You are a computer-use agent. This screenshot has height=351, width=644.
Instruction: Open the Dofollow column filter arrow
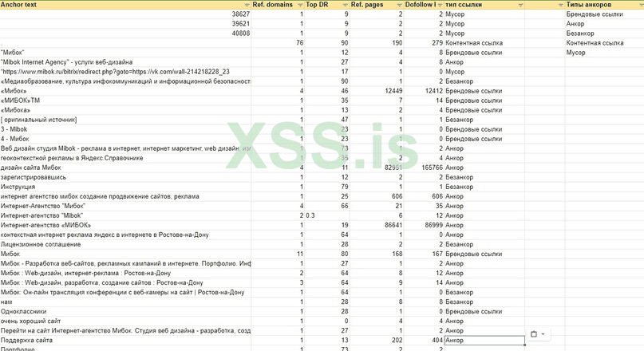[x=440, y=5]
